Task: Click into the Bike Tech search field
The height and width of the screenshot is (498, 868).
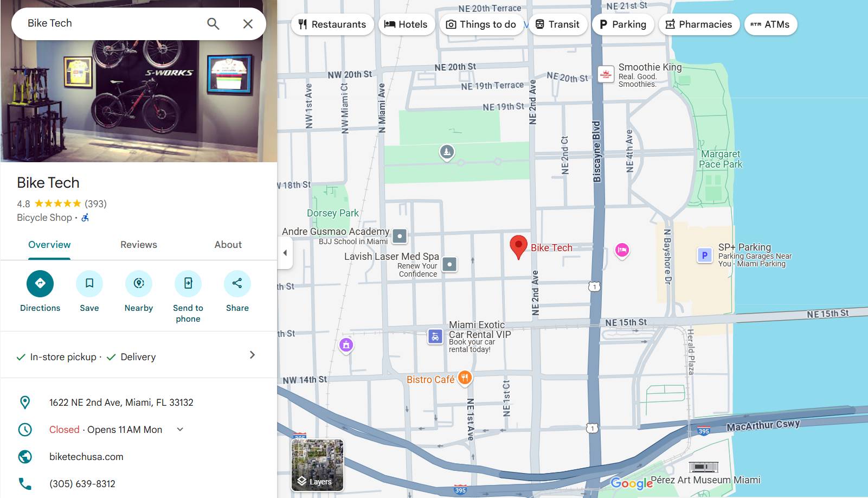Action: click(x=111, y=23)
